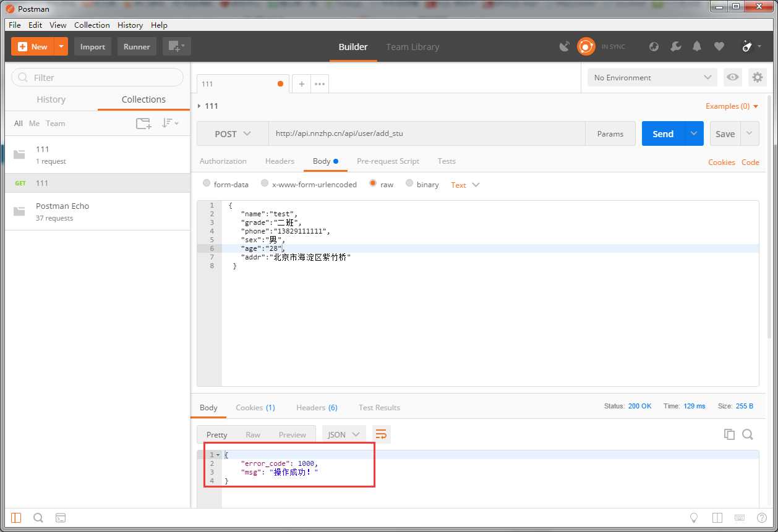The image size is (778, 532).
Task: Save the request
Action: (x=725, y=133)
